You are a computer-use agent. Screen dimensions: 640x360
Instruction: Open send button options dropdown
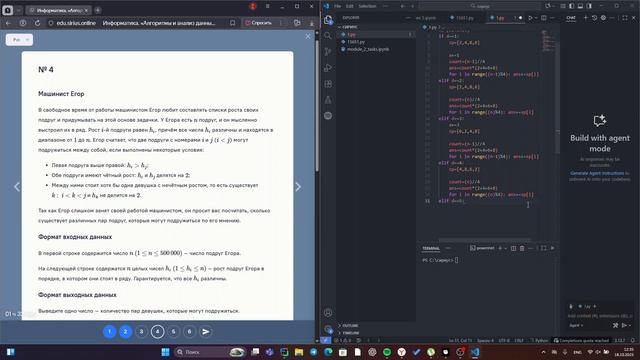click(630, 325)
